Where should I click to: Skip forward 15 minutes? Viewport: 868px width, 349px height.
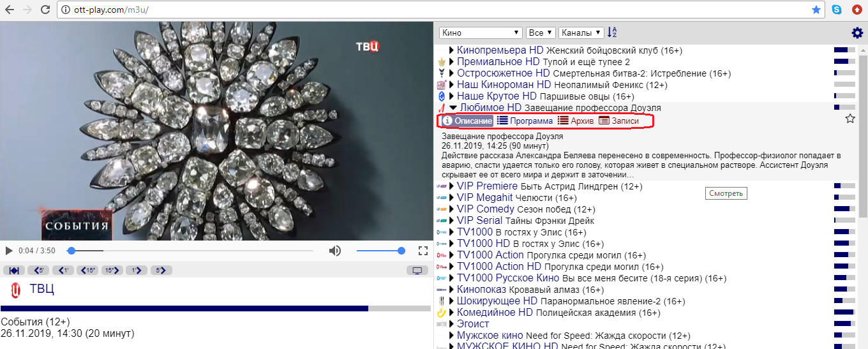click(112, 271)
